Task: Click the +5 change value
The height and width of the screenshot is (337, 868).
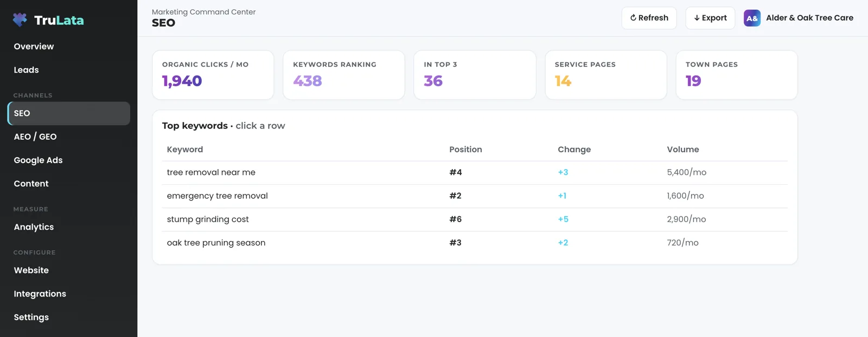Action: coord(563,219)
